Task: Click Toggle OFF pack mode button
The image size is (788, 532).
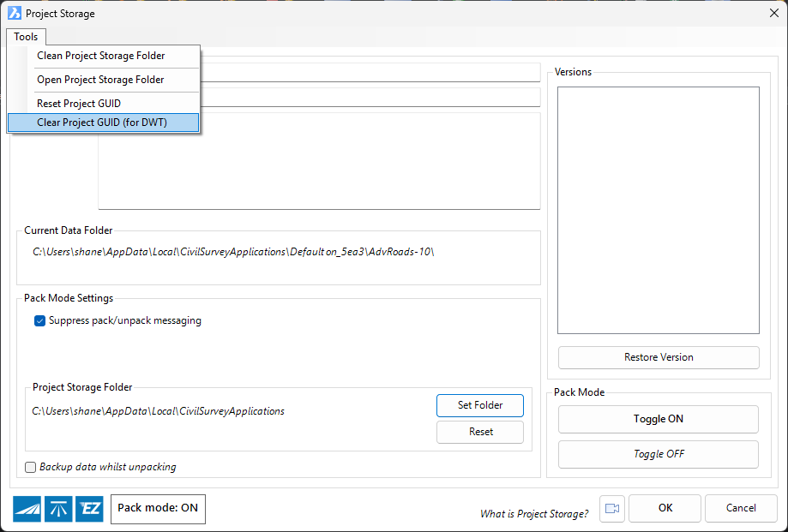Action: pyautogui.click(x=658, y=455)
